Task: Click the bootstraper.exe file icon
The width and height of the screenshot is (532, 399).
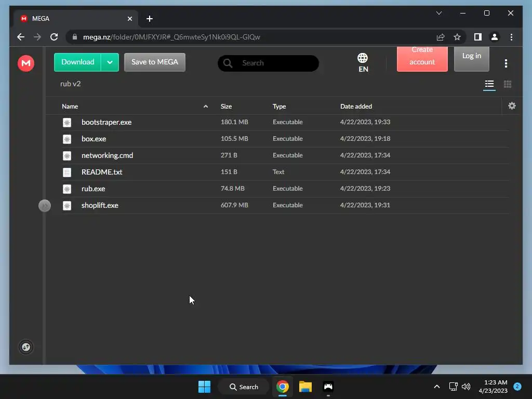Action: 67,122
